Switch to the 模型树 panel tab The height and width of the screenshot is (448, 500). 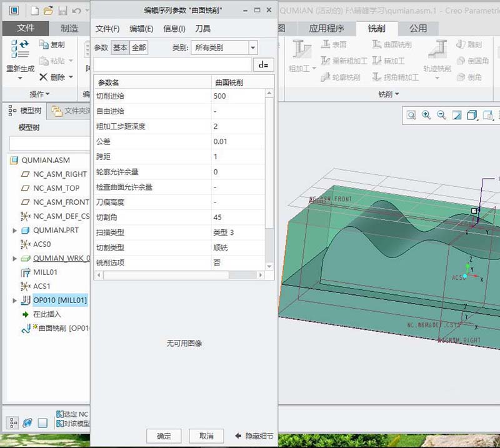tap(25, 111)
